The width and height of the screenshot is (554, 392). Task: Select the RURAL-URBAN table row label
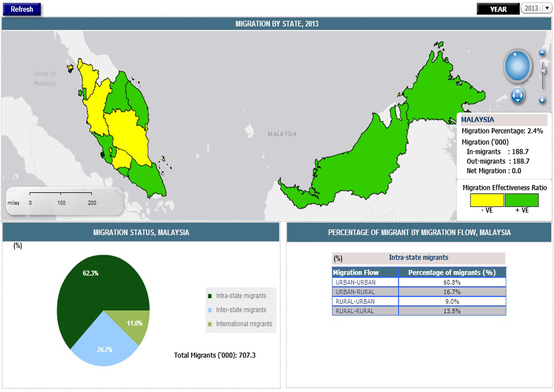tap(365, 302)
